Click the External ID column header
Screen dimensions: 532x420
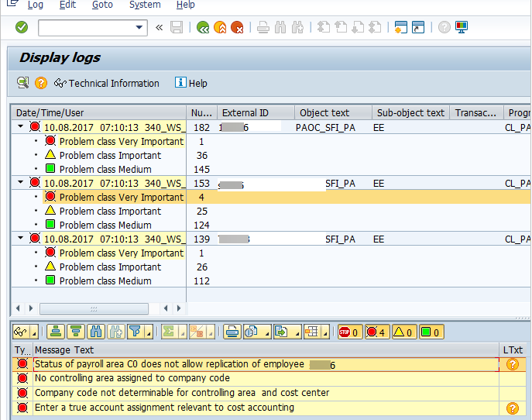coord(256,112)
